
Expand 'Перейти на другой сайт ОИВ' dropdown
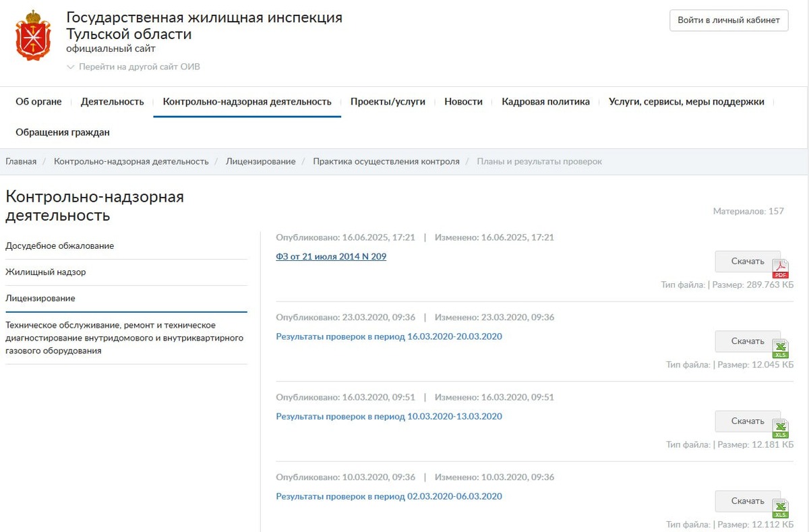pyautogui.click(x=133, y=67)
